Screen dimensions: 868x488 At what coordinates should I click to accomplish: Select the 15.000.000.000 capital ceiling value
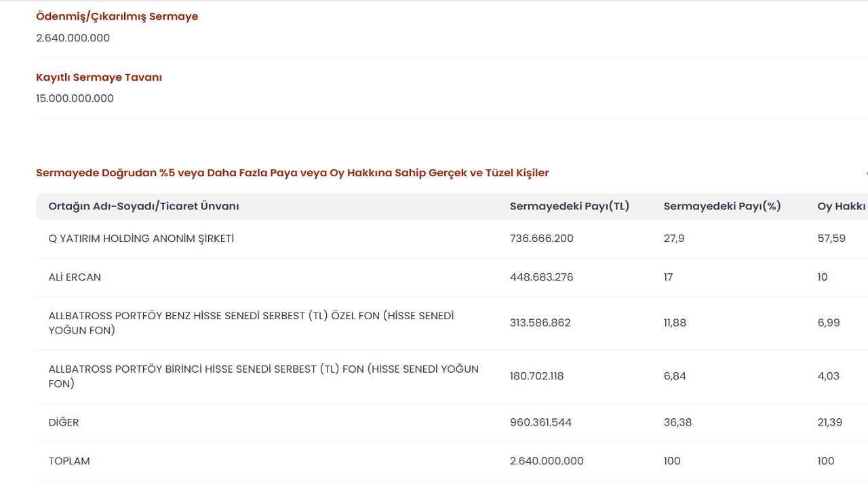[75, 98]
